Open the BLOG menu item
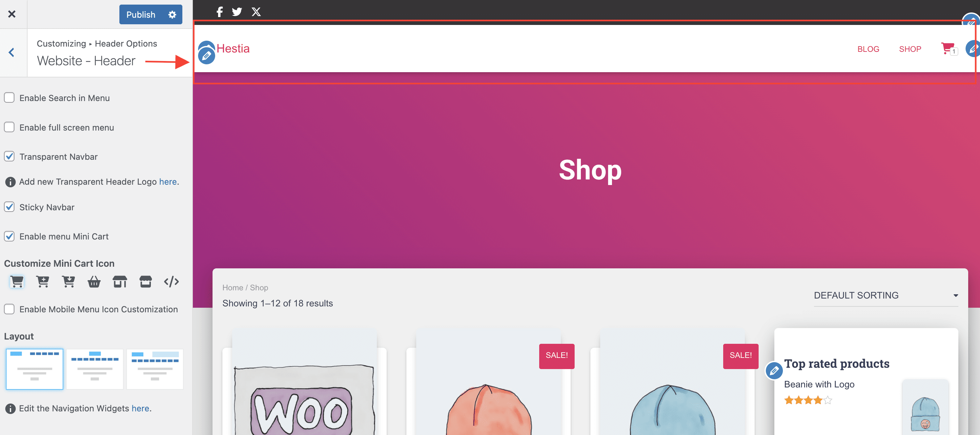The width and height of the screenshot is (980, 435). pos(868,49)
